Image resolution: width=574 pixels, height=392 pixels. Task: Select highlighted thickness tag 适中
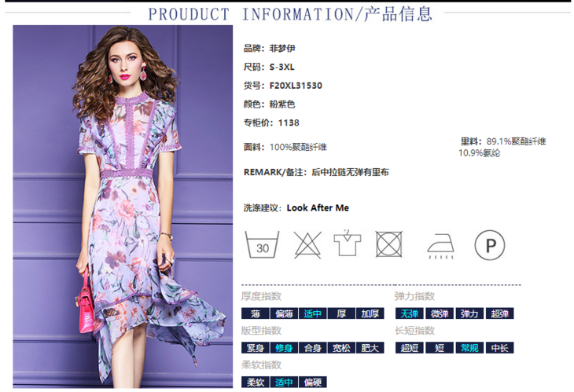pos(312,313)
